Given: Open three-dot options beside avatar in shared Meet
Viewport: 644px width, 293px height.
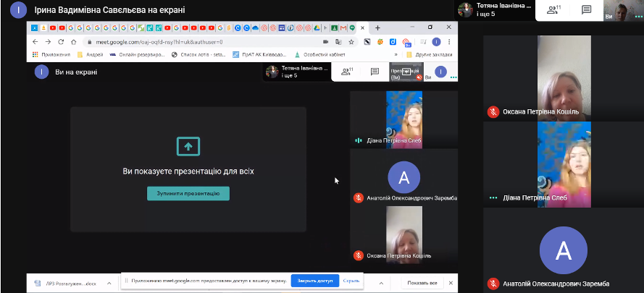Looking at the screenshot, I should coord(453,77).
